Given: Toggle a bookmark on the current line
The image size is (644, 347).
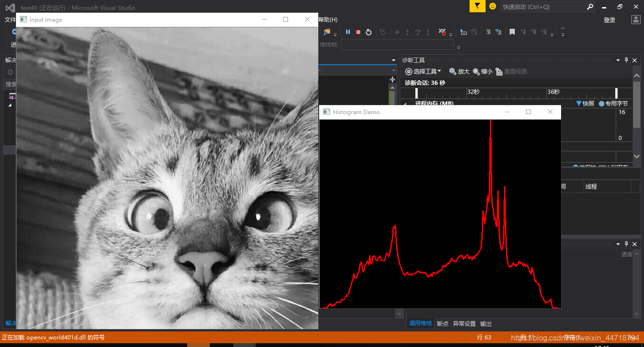Looking at the screenshot, I should 512,32.
